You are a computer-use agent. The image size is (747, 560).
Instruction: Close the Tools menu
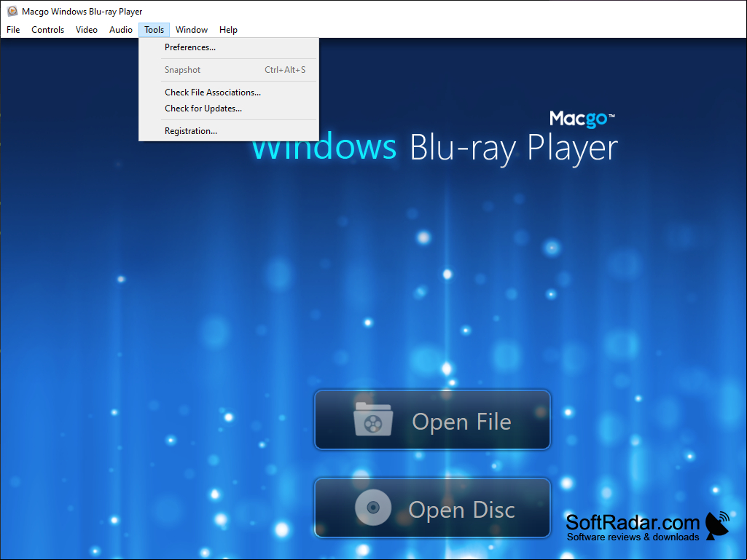154,30
